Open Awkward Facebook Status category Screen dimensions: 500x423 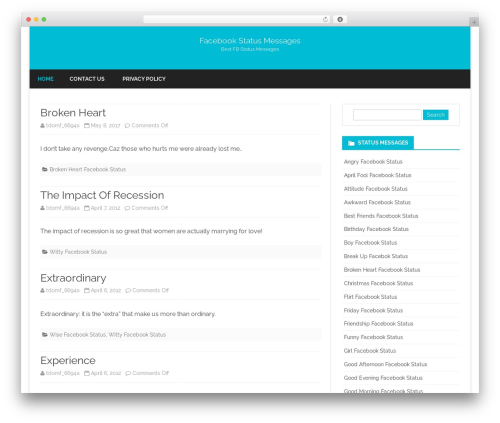click(377, 202)
